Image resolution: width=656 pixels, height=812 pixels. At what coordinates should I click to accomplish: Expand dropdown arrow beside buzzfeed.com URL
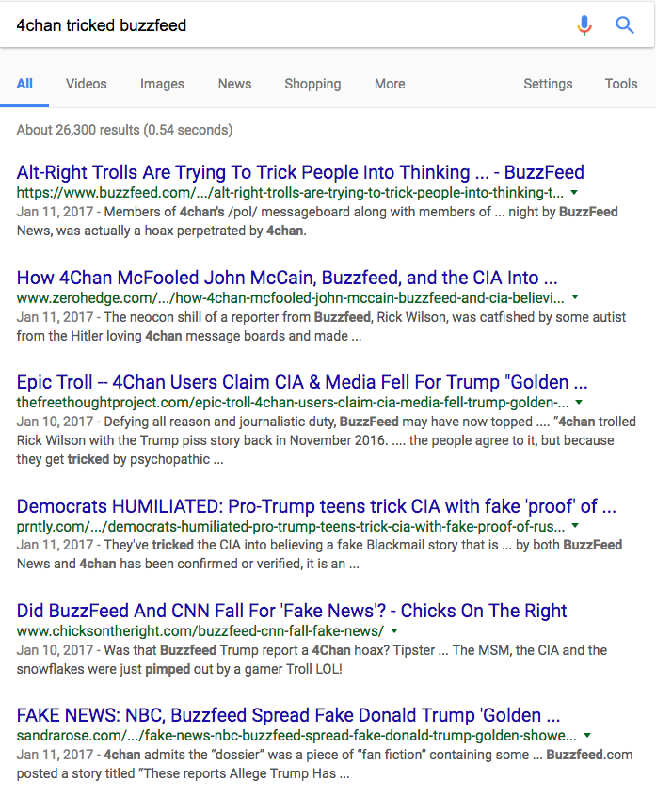click(574, 193)
